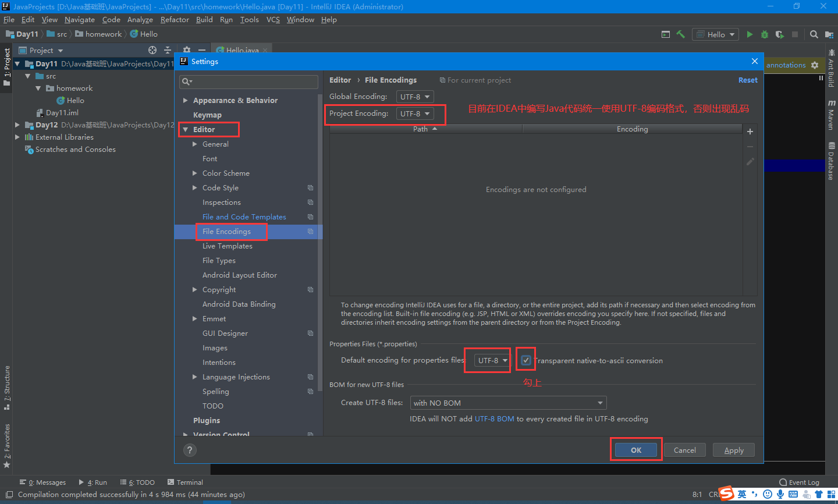The height and width of the screenshot is (504, 838).
Task: Open Create UTF-8 files 'with NO BOM' dropdown
Action: coord(509,403)
